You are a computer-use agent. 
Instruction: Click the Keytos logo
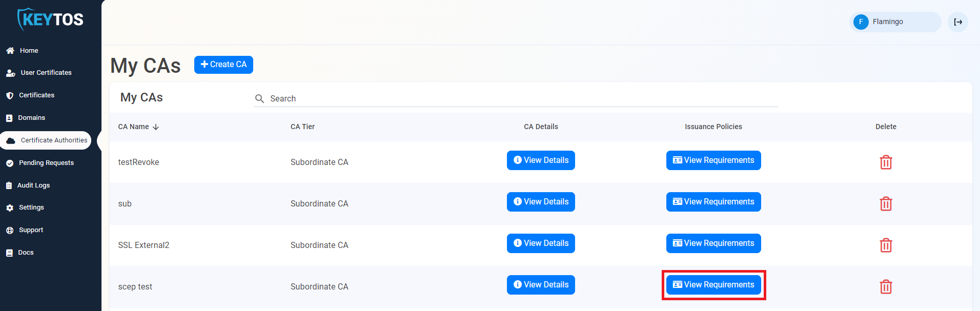50,19
